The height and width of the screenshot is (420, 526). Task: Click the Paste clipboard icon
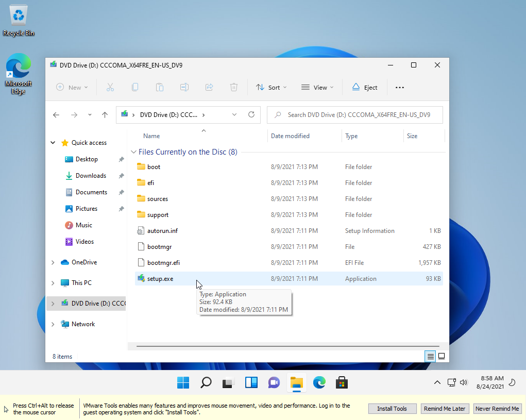(x=160, y=87)
